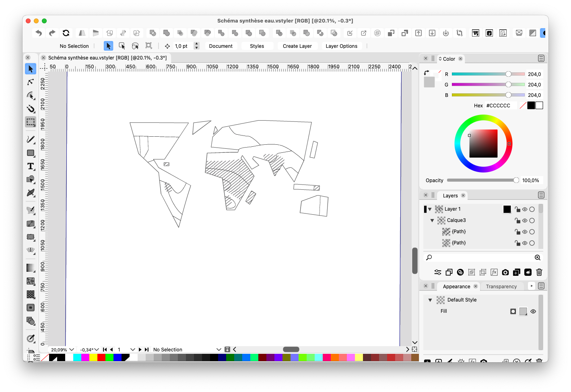Click the Redo arrow in the toolbar
This screenshot has height=392, width=571.
point(52,33)
